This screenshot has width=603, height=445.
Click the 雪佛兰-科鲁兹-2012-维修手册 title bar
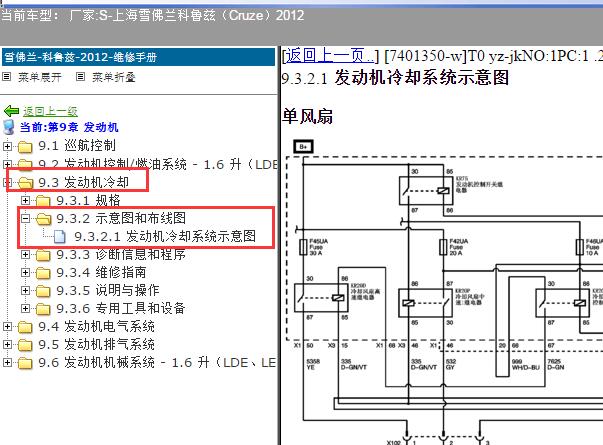pos(138,58)
